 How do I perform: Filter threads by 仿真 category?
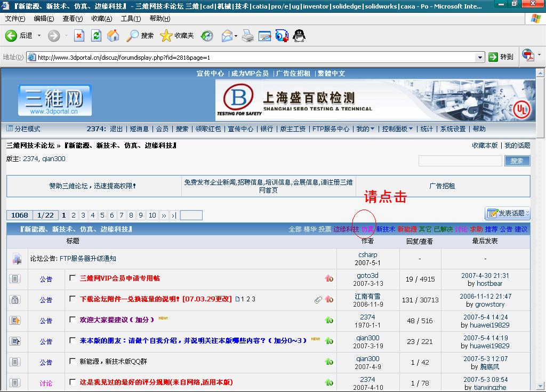(x=367, y=229)
